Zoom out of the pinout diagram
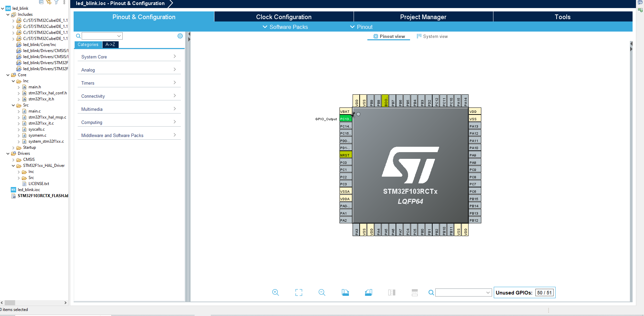 pos(322,292)
